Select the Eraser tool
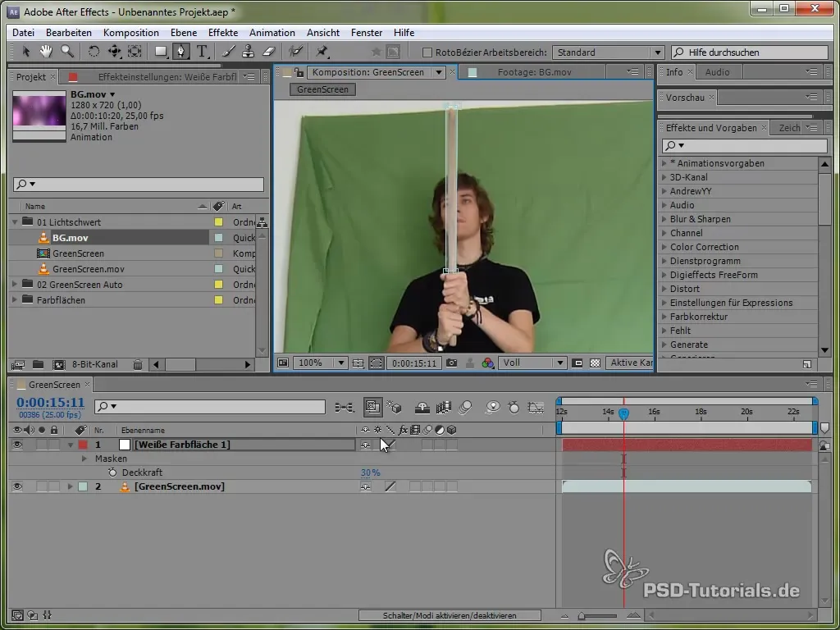The image size is (840, 630). pyautogui.click(x=269, y=52)
